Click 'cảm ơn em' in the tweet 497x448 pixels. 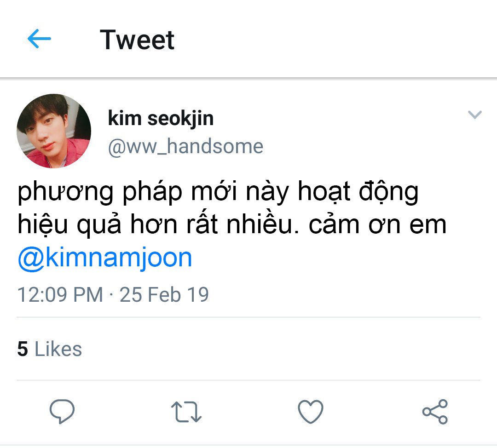click(x=377, y=224)
